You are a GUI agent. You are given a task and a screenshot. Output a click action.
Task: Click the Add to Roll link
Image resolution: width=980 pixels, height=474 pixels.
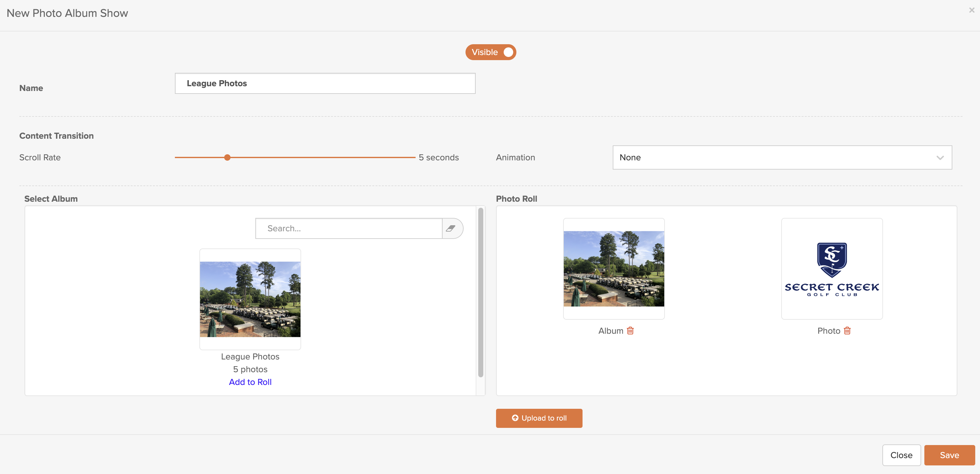click(x=250, y=382)
